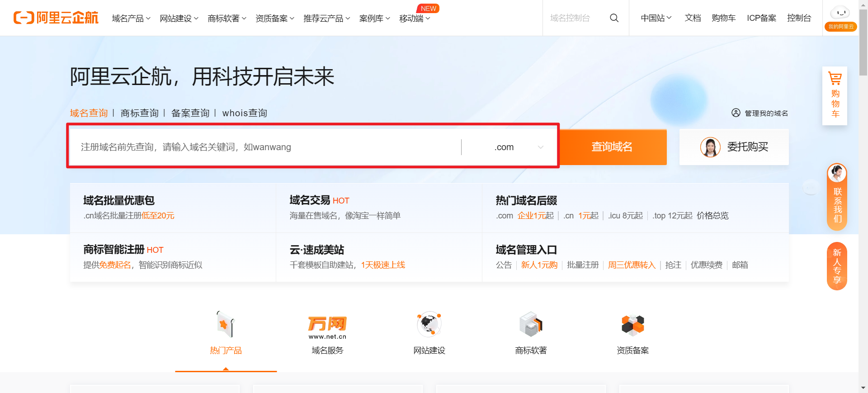868x393 pixels.
Task: Open the 管理我的域名 link
Action: pyautogui.click(x=760, y=113)
